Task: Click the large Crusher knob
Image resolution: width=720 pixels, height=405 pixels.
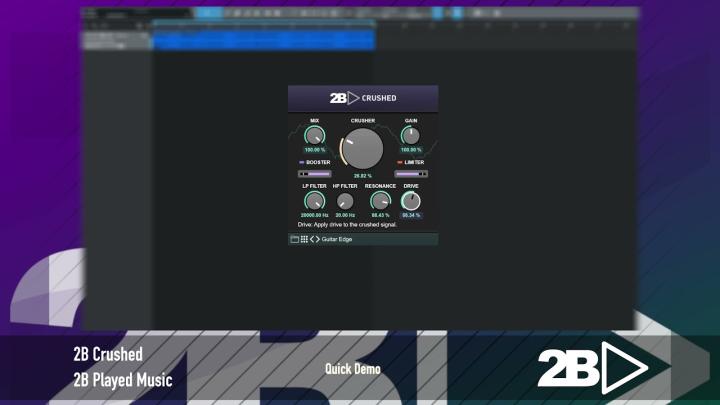Action: [x=362, y=148]
